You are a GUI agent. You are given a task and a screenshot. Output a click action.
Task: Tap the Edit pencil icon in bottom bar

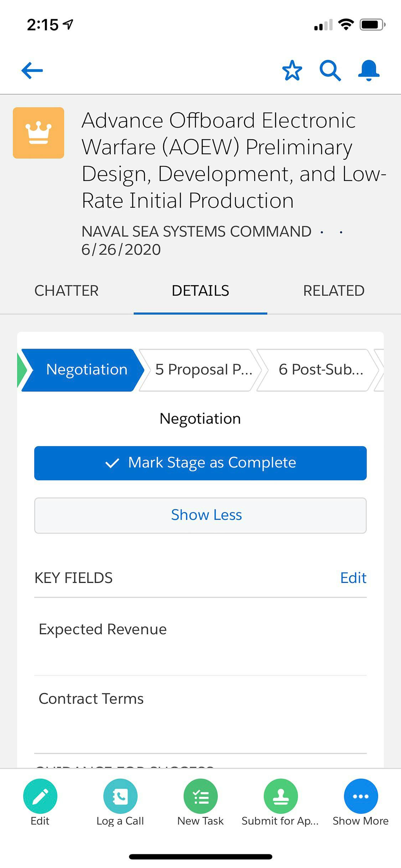[40, 796]
